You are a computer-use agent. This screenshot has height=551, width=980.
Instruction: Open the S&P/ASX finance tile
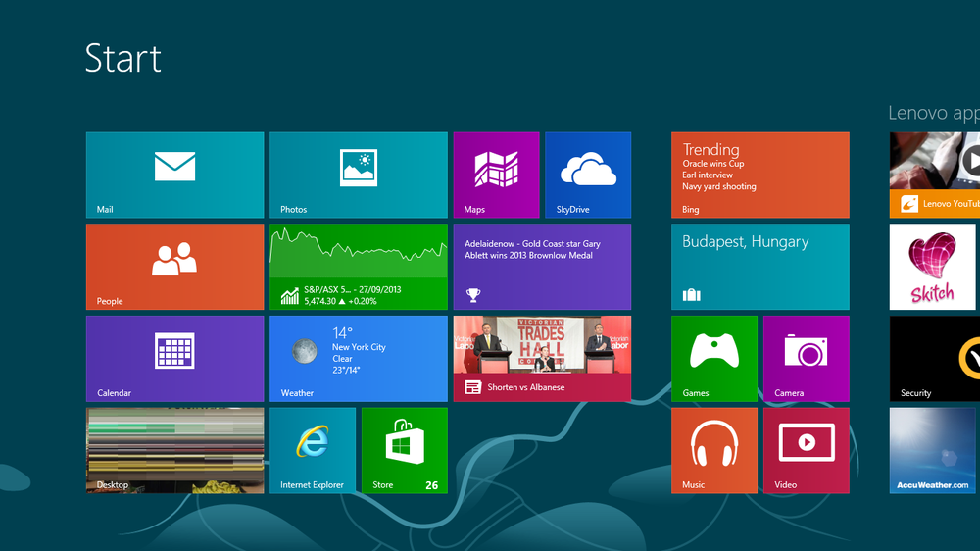pyautogui.click(x=358, y=267)
